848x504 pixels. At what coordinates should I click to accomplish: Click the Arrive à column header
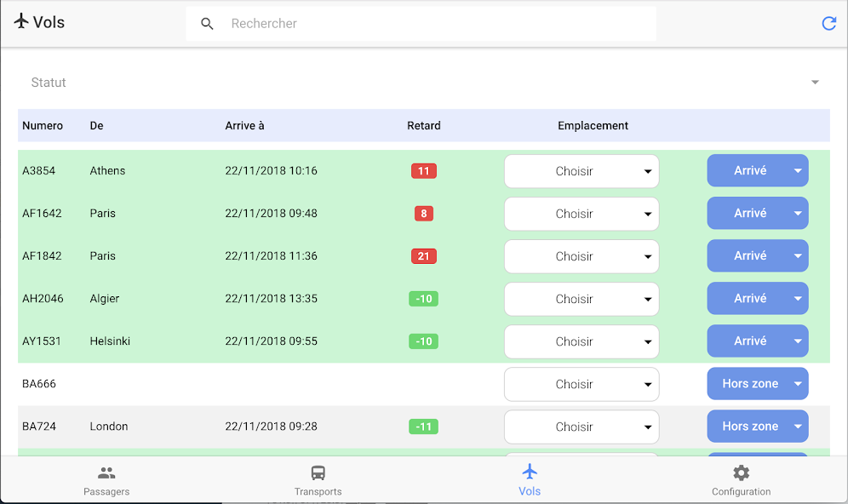pos(244,126)
